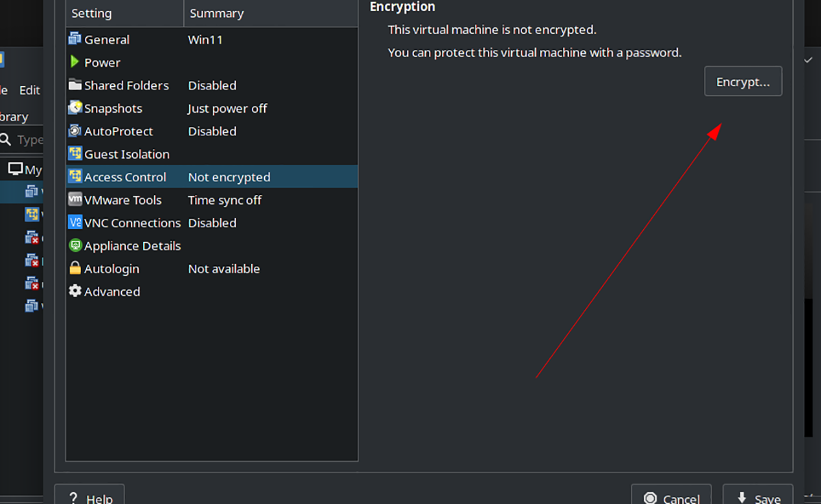
Task: Click the Time sync off summary
Action: pyautogui.click(x=225, y=200)
